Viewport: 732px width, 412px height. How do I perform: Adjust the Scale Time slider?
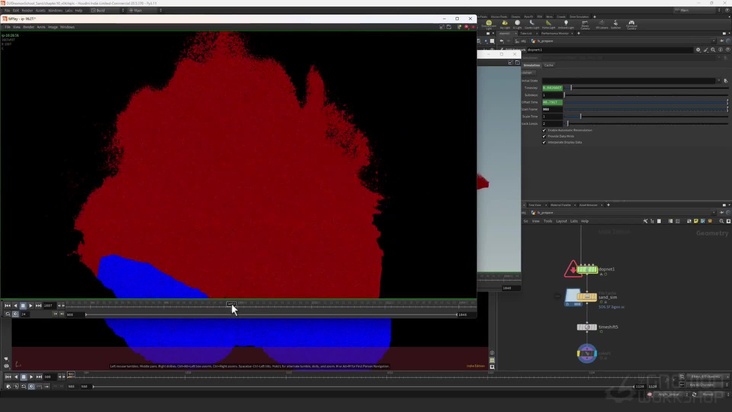580,116
